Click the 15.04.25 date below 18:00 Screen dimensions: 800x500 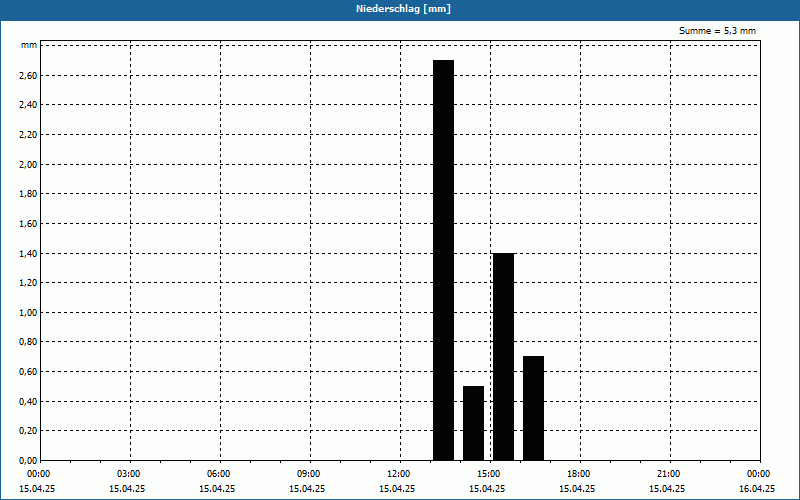tap(577, 489)
